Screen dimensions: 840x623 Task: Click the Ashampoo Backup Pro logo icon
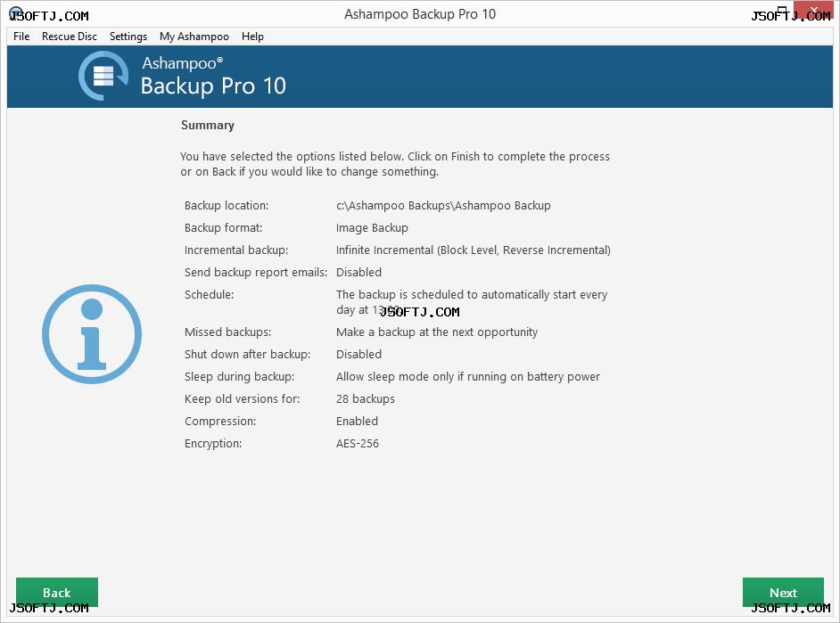(x=103, y=76)
